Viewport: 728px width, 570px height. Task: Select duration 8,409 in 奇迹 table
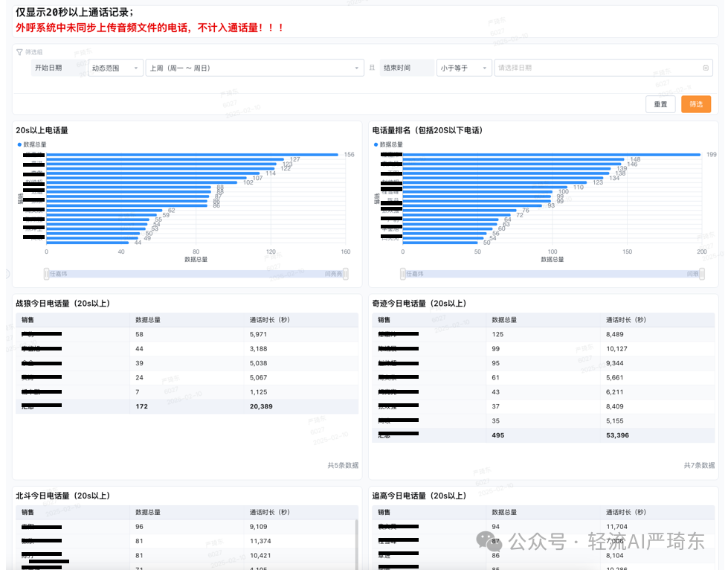(x=615, y=406)
